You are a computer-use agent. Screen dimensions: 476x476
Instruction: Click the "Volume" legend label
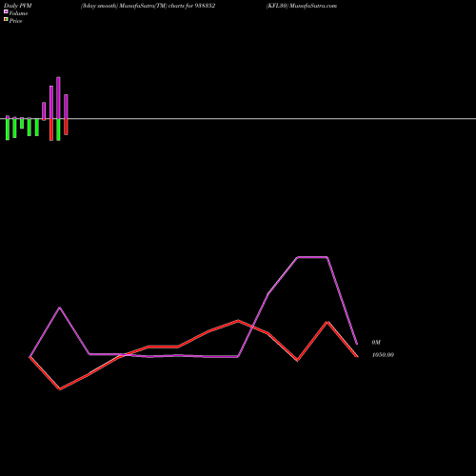pyautogui.click(x=18, y=13)
